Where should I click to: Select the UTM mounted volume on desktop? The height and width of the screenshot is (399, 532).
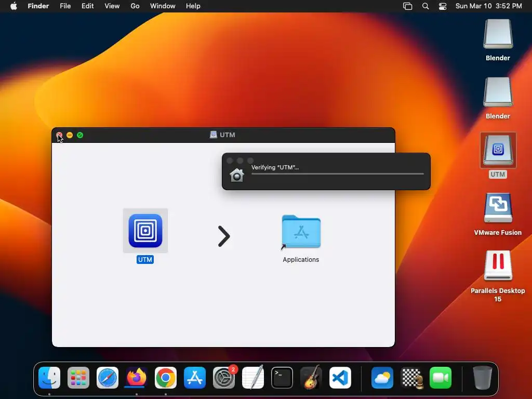click(498, 150)
